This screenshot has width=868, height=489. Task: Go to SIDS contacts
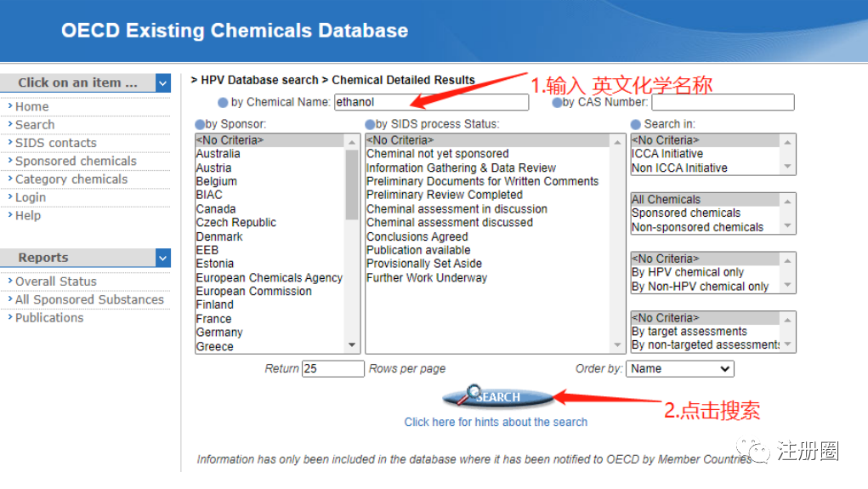point(55,143)
